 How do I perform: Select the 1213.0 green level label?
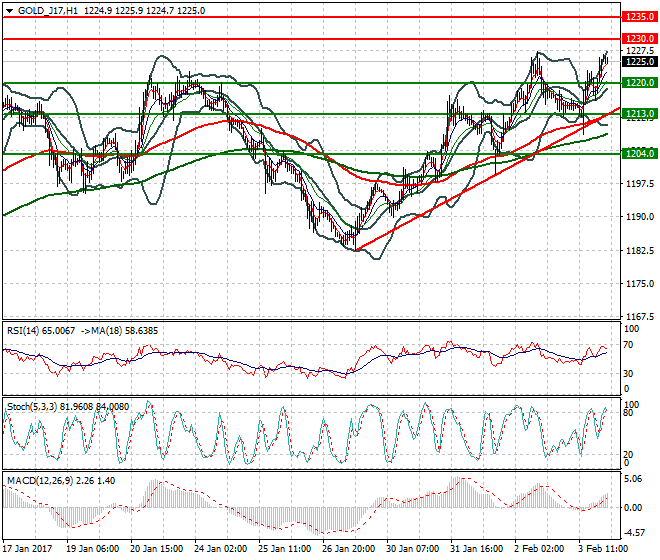(640, 114)
